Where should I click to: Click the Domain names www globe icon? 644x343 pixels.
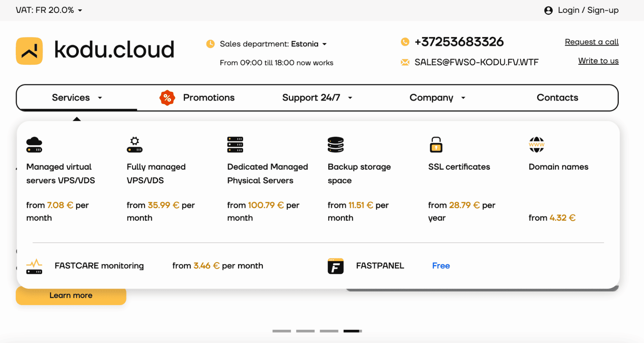point(537,145)
